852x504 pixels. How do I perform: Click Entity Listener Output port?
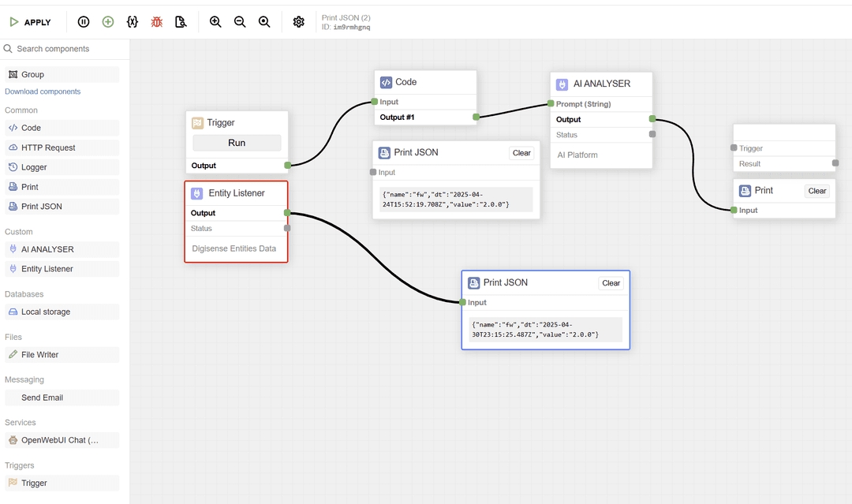pos(287,213)
